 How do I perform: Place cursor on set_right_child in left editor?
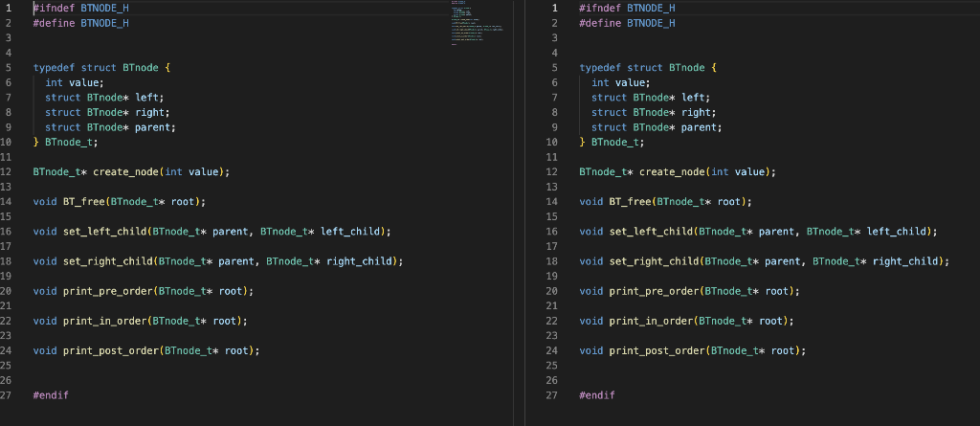(108, 261)
